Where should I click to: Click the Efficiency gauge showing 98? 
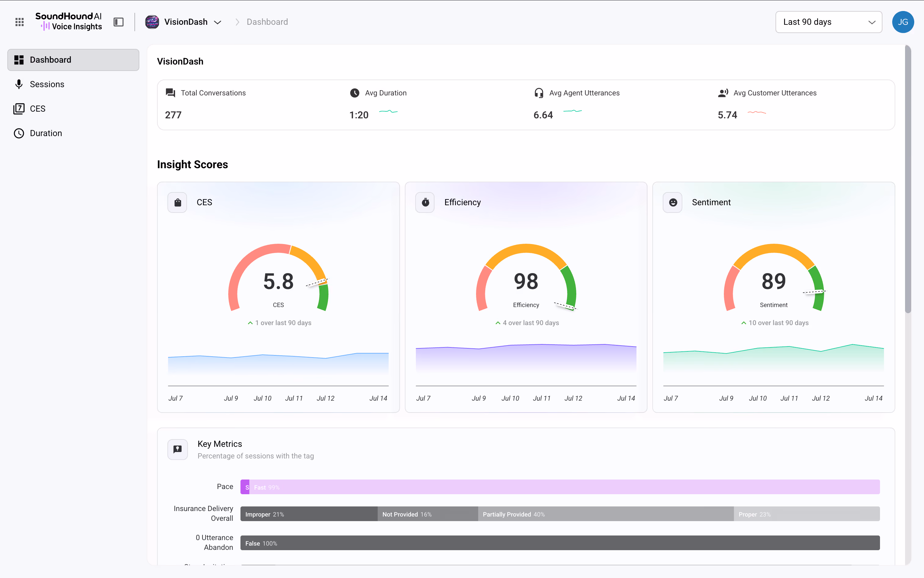tap(526, 278)
